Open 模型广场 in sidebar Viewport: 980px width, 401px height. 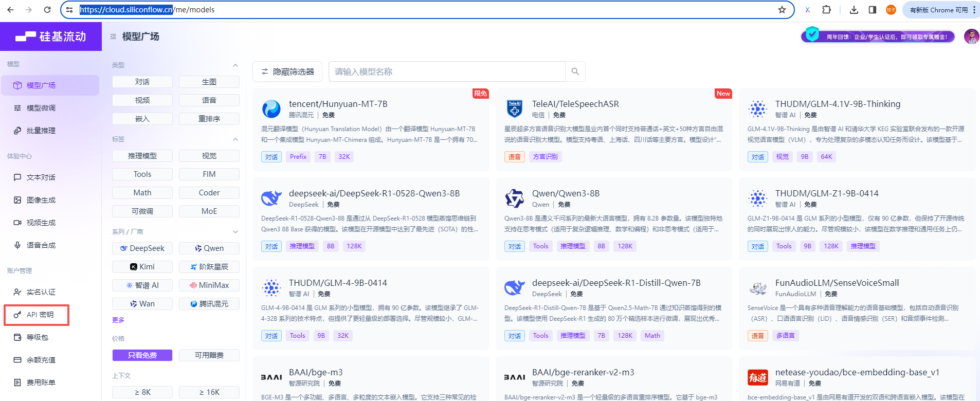pos(50,85)
